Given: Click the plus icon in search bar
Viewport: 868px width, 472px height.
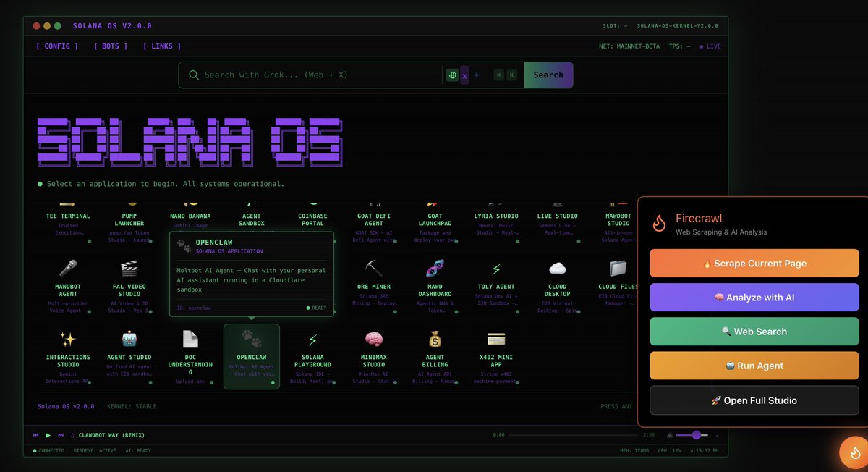Looking at the screenshot, I should coord(477,75).
